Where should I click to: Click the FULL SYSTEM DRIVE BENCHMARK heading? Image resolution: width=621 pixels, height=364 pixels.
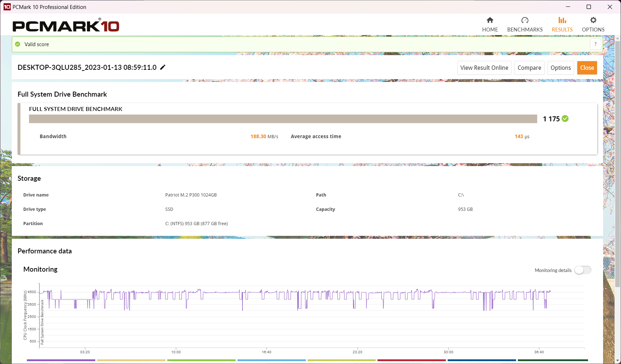point(76,109)
